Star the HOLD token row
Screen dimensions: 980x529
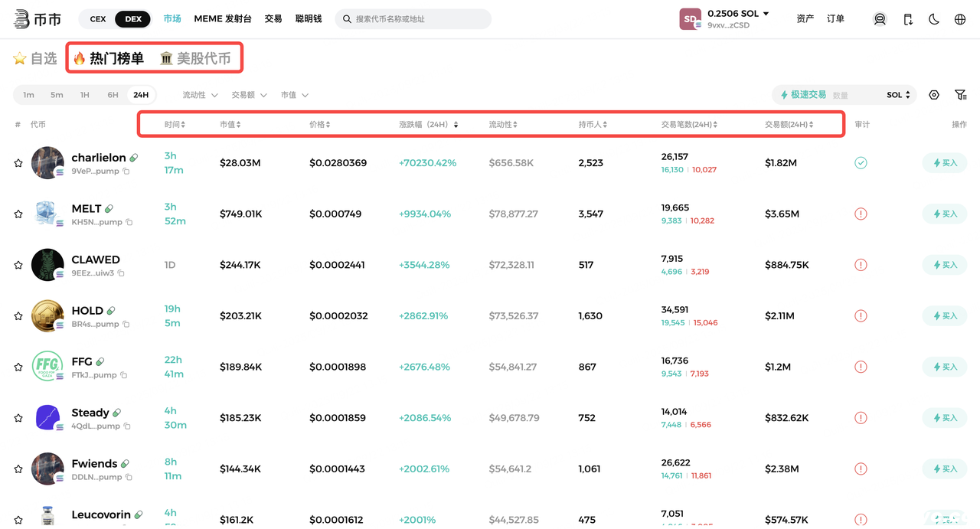point(18,316)
